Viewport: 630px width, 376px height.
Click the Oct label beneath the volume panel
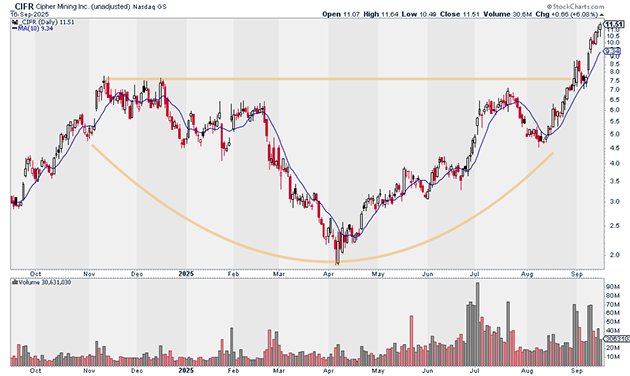[36, 370]
